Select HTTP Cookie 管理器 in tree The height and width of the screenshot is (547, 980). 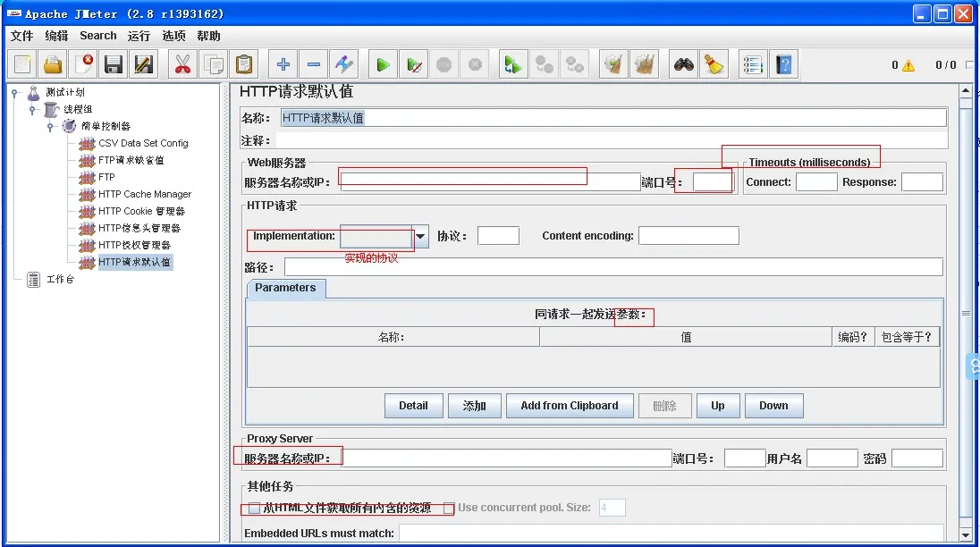pos(142,211)
